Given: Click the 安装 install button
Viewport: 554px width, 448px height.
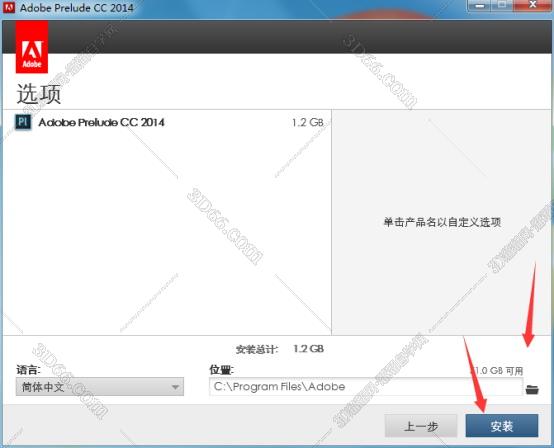Looking at the screenshot, I should [x=502, y=426].
